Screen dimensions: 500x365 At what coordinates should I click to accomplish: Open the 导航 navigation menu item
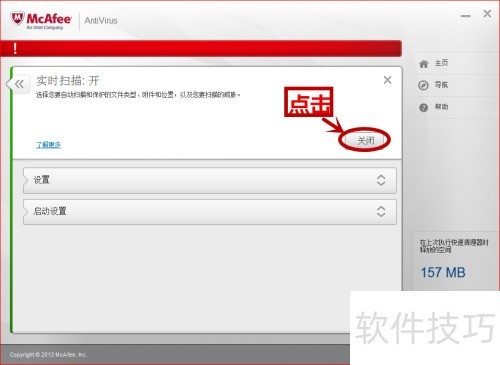(441, 85)
